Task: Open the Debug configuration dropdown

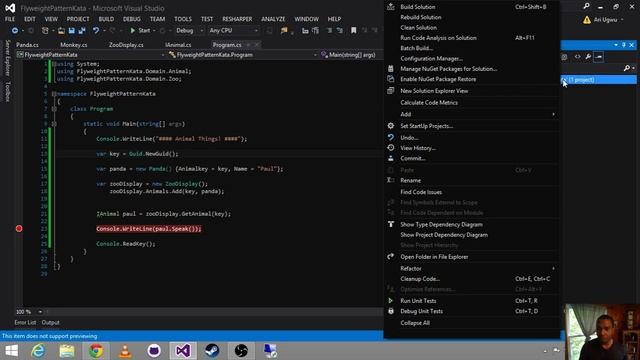Action: click(189, 31)
